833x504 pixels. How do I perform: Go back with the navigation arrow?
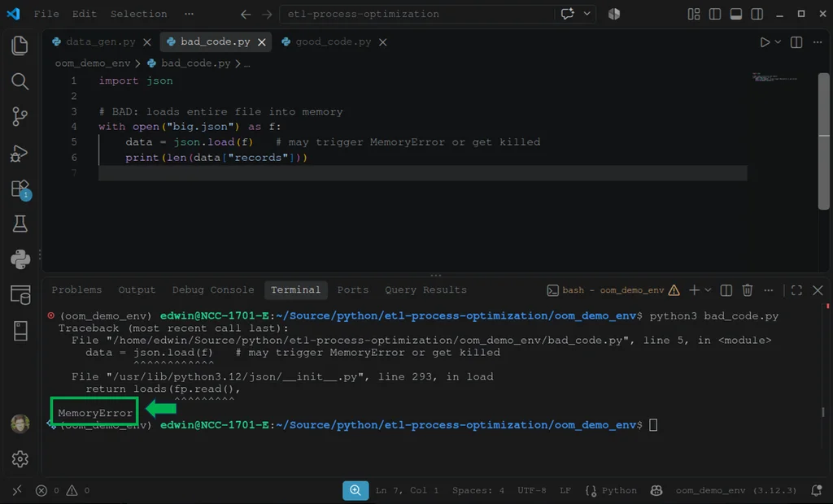coord(246,15)
